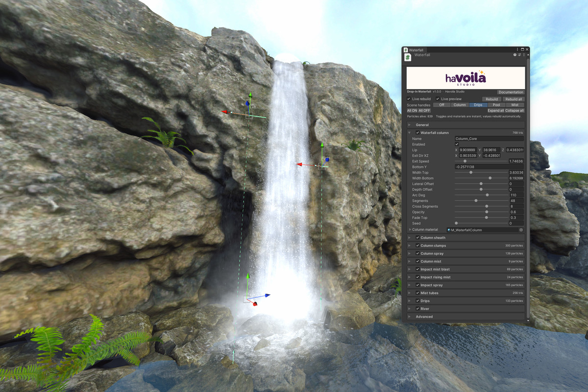Viewport: 588px width, 392px height.
Task: Click the Bottom Y value field
Action: pyautogui.click(x=490, y=167)
